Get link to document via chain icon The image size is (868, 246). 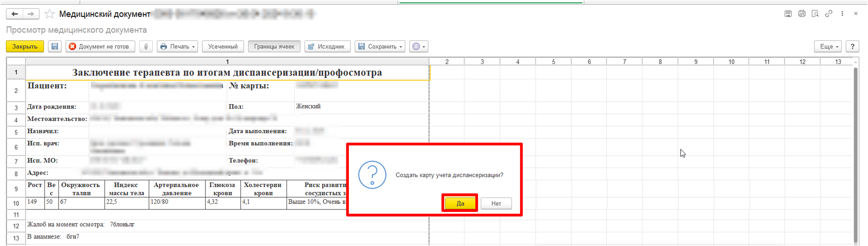[829, 14]
